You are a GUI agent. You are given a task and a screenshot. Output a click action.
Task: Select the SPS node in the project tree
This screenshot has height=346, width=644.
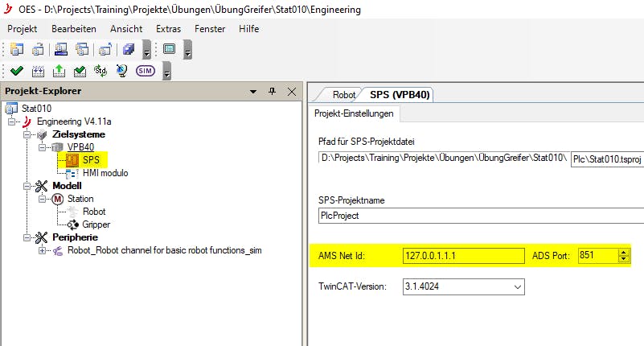coord(90,160)
